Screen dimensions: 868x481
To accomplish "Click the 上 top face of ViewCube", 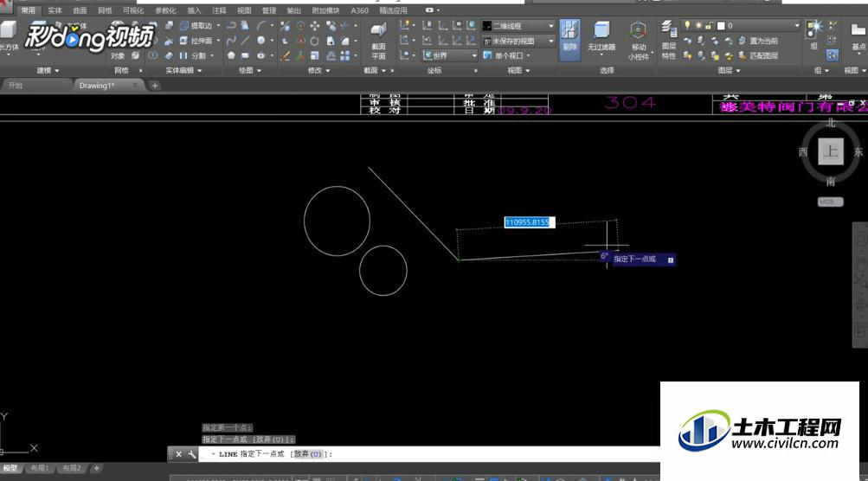I will [831, 151].
